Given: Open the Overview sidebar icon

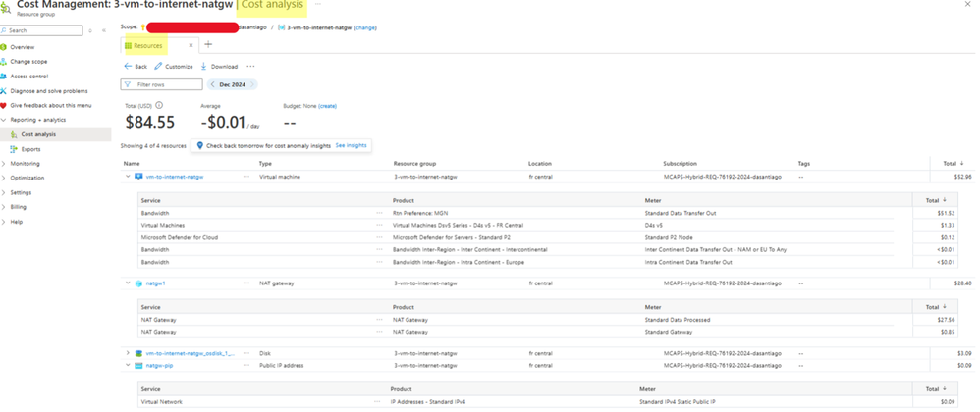Looking at the screenshot, I should pos(4,47).
